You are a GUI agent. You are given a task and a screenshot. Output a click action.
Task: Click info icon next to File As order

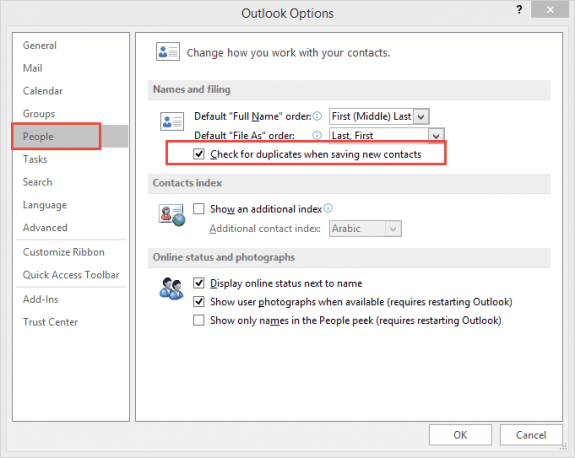tap(317, 135)
